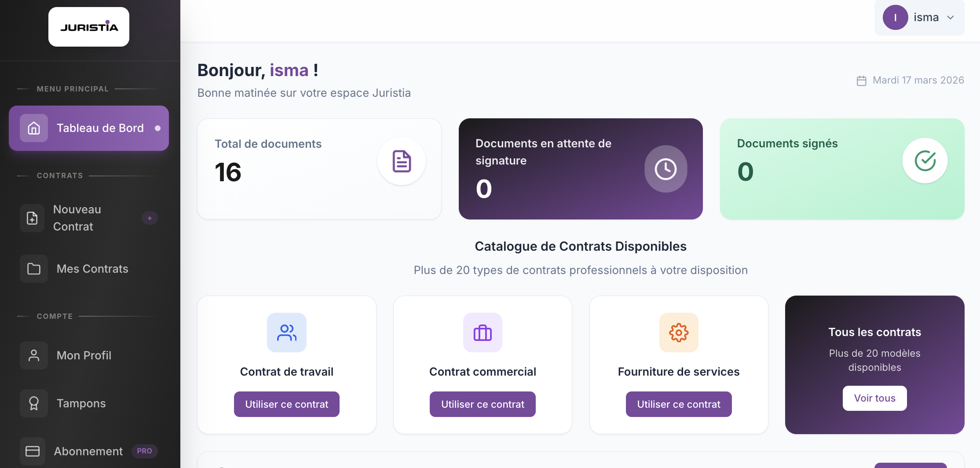Click the Tampons stamp icon
The height and width of the screenshot is (468, 980).
[x=34, y=403]
